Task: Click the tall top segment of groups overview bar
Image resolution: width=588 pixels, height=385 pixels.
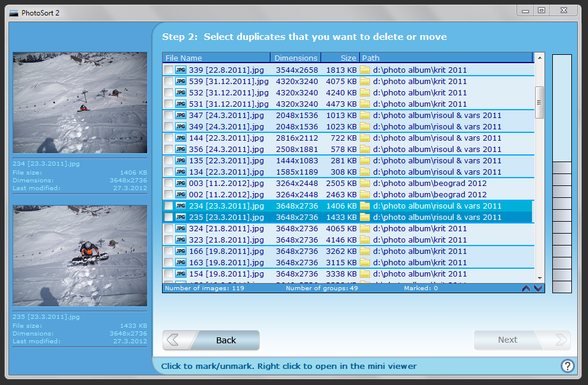Action: tap(562, 108)
